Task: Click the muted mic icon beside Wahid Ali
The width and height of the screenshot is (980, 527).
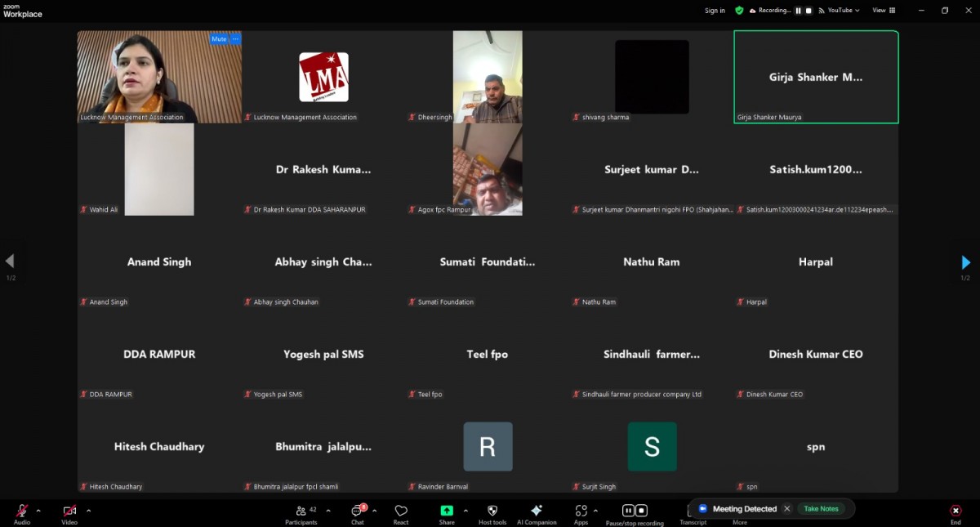Action: pyautogui.click(x=83, y=210)
